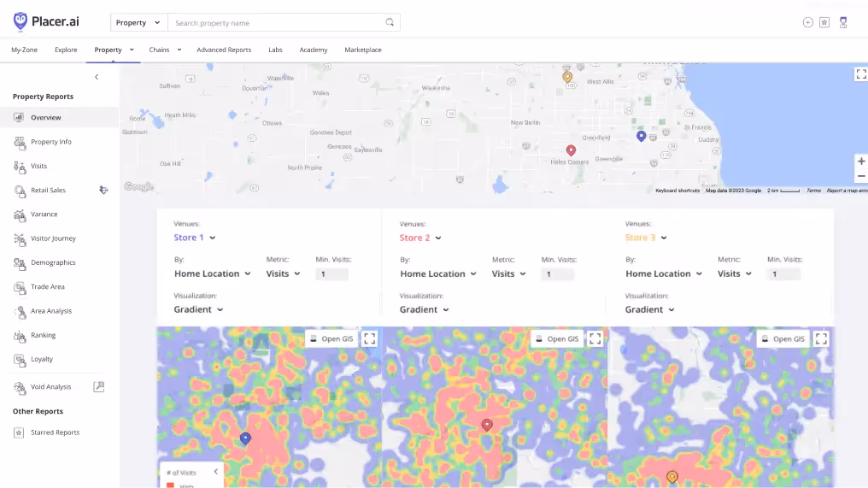This screenshot has width=868, height=488.
Task: Click the Retail Sales sidebar icon
Action: coord(20,191)
